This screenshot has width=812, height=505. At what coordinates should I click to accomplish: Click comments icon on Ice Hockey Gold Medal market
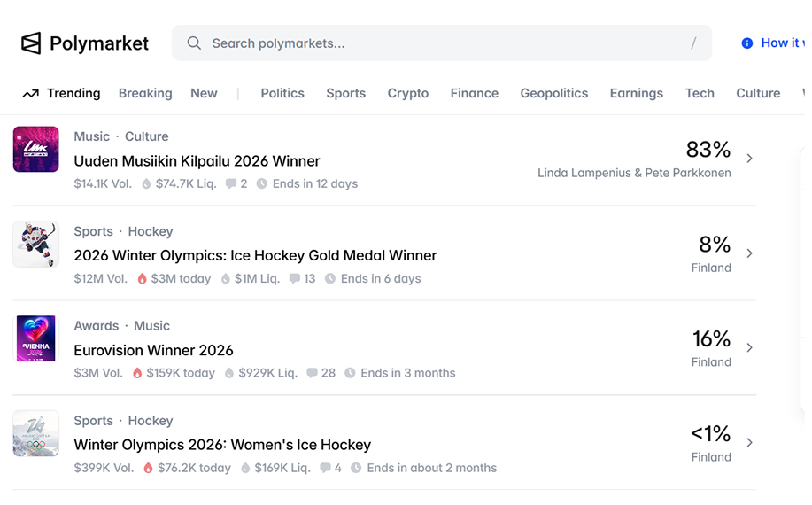pyautogui.click(x=294, y=278)
